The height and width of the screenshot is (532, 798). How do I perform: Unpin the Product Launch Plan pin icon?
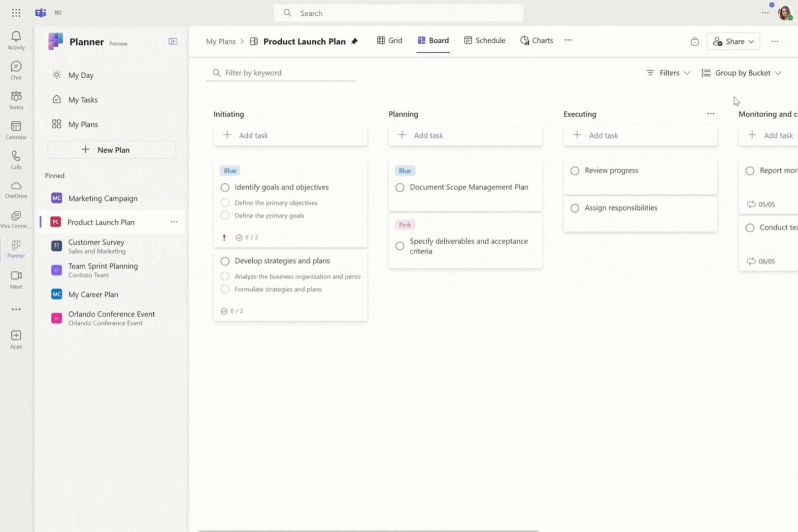tap(354, 41)
